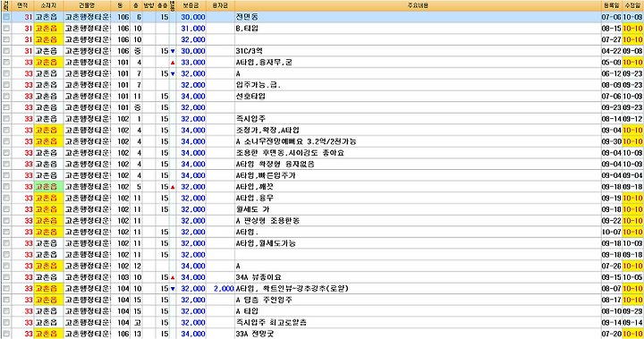Click the A 판상형 조용한동 text
This screenshot has width=644, height=339.
[267, 221]
